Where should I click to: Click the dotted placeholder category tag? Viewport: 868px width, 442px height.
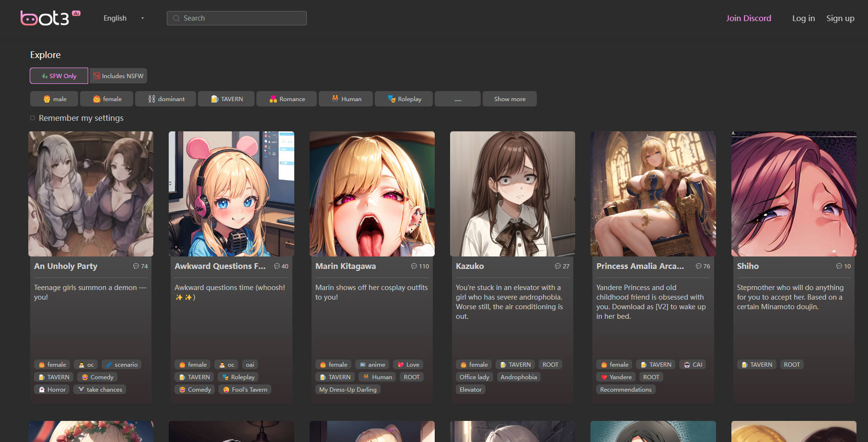point(458,99)
